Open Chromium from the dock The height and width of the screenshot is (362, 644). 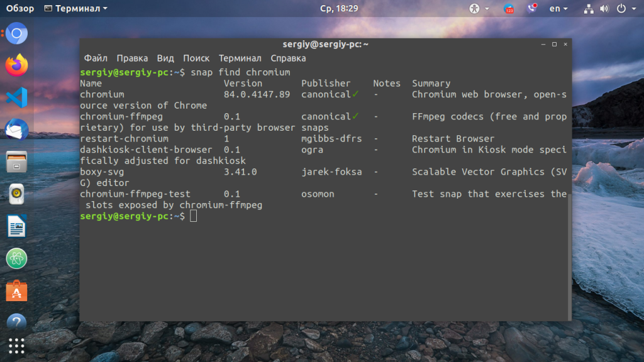click(16, 33)
